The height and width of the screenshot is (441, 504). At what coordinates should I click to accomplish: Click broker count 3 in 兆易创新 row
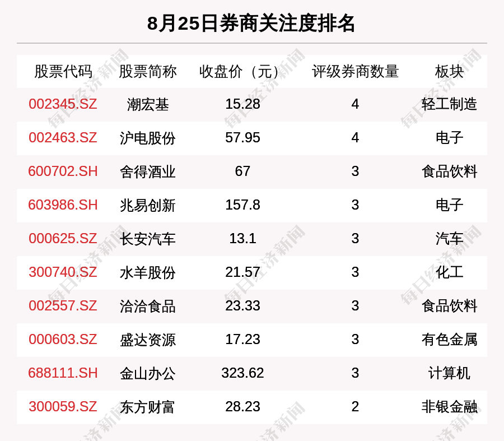tap(355, 205)
